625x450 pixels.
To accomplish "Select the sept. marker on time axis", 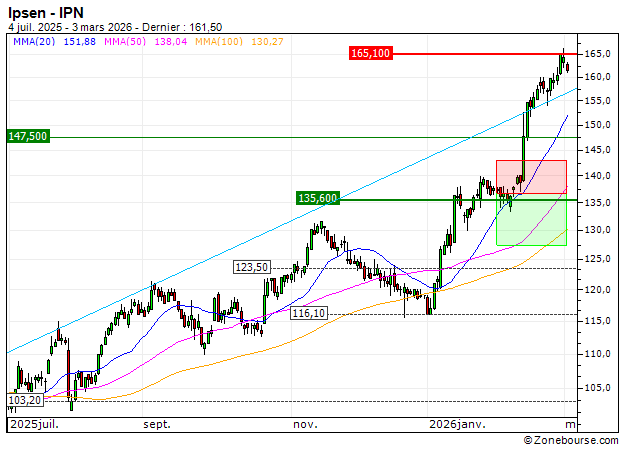I will pyautogui.click(x=156, y=424).
